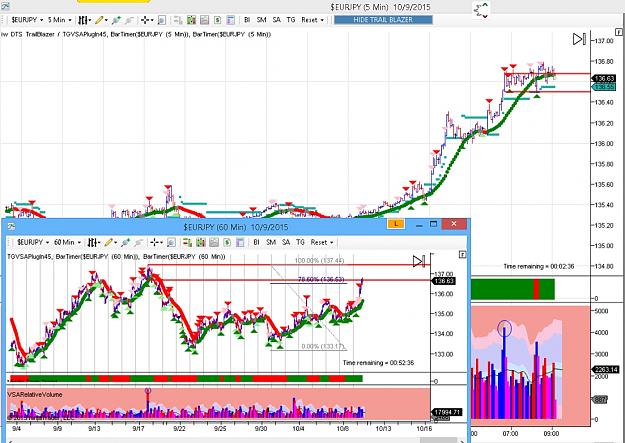625x443 pixels.
Task: Click zoom in icon on 60 Min toolbar
Action: [126, 242]
